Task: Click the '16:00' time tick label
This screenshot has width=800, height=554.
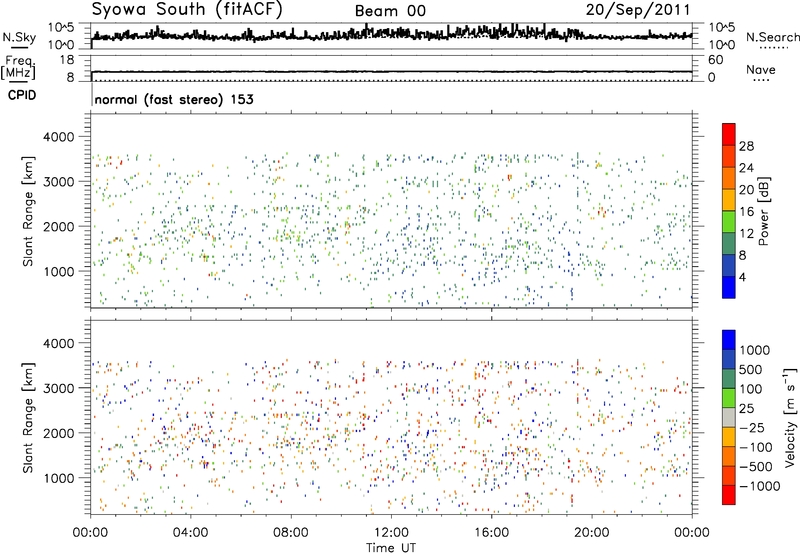Action: tap(491, 533)
